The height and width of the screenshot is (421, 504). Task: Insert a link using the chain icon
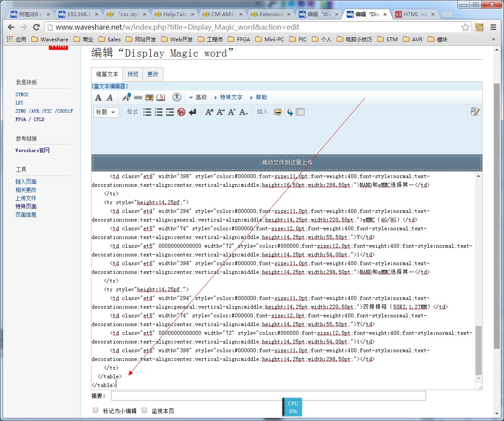pyautogui.click(x=138, y=97)
